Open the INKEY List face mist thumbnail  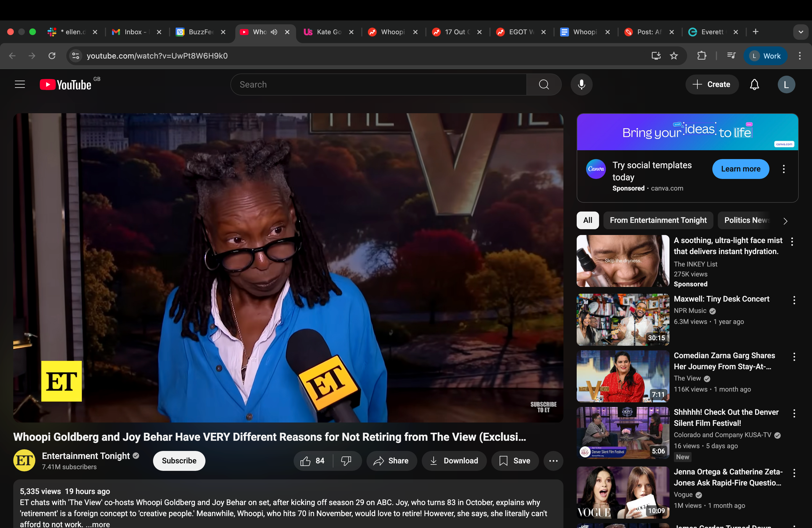pyautogui.click(x=623, y=261)
